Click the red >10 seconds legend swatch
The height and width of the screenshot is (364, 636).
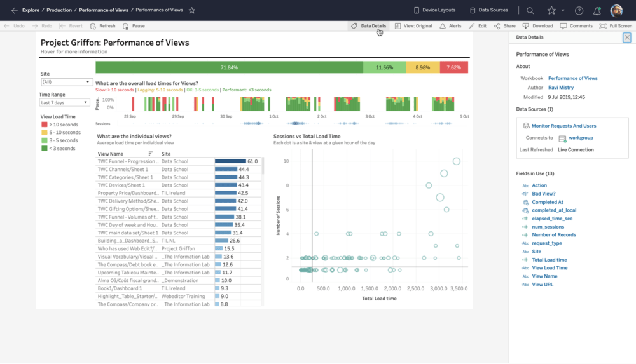pos(45,125)
